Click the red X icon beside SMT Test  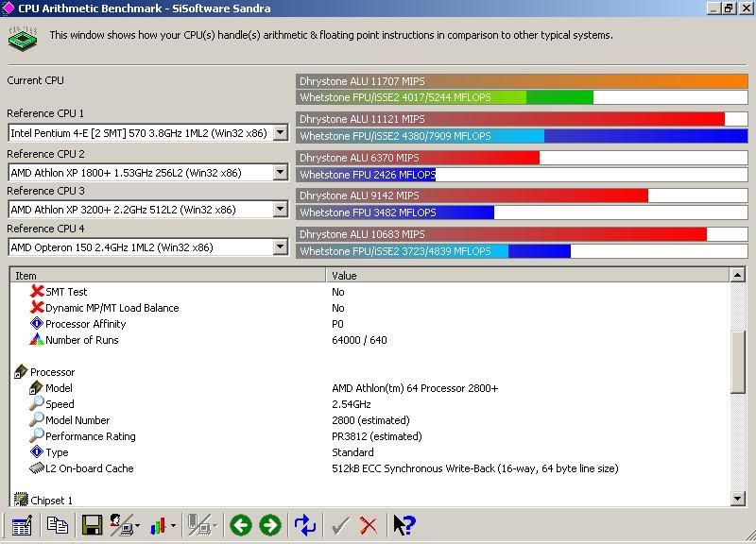click(x=37, y=291)
